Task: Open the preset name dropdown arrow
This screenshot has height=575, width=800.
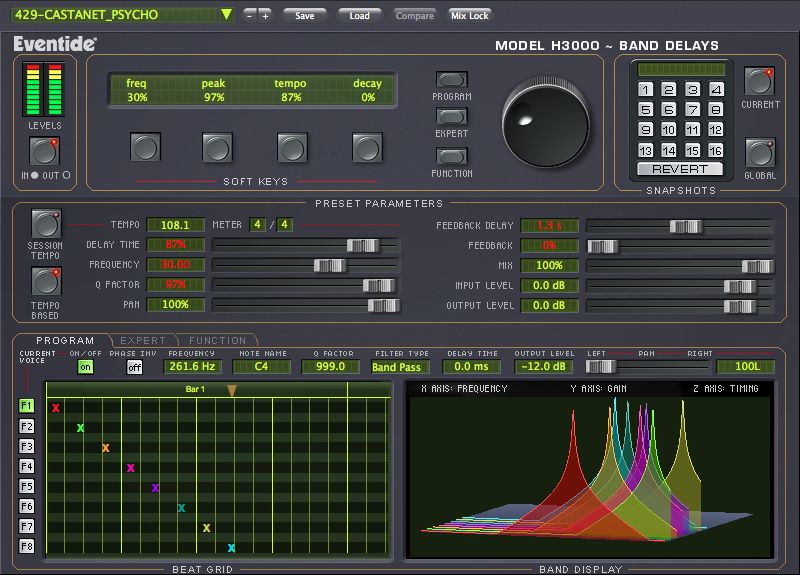Action: pos(226,15)
